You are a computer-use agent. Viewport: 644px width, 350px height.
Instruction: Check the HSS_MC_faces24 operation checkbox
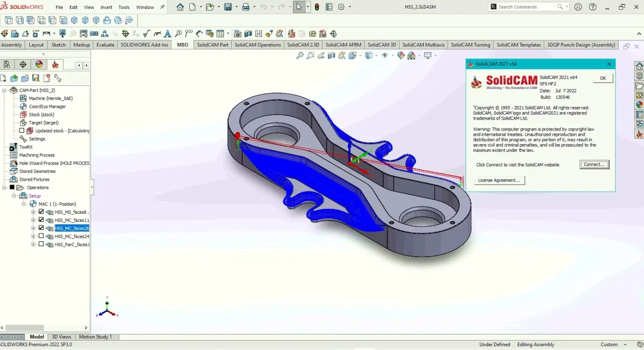coord(41,236)
